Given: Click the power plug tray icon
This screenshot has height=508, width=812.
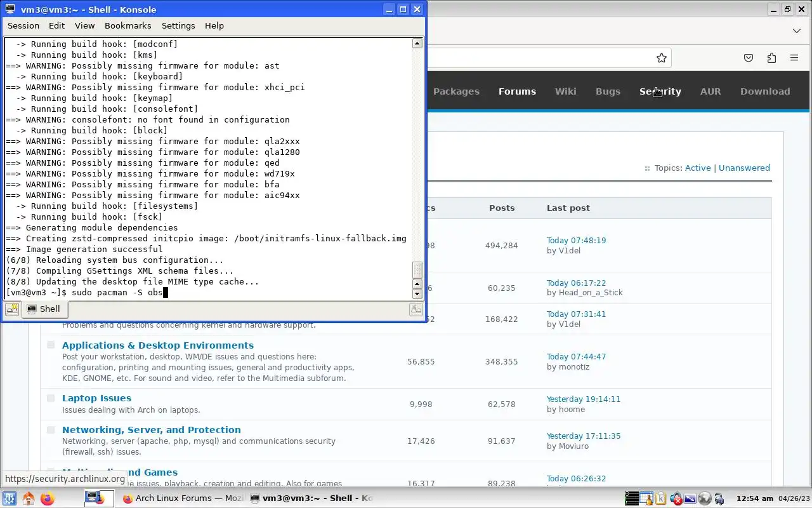Looking at the screenshot, I should click(x=719, y=498).
